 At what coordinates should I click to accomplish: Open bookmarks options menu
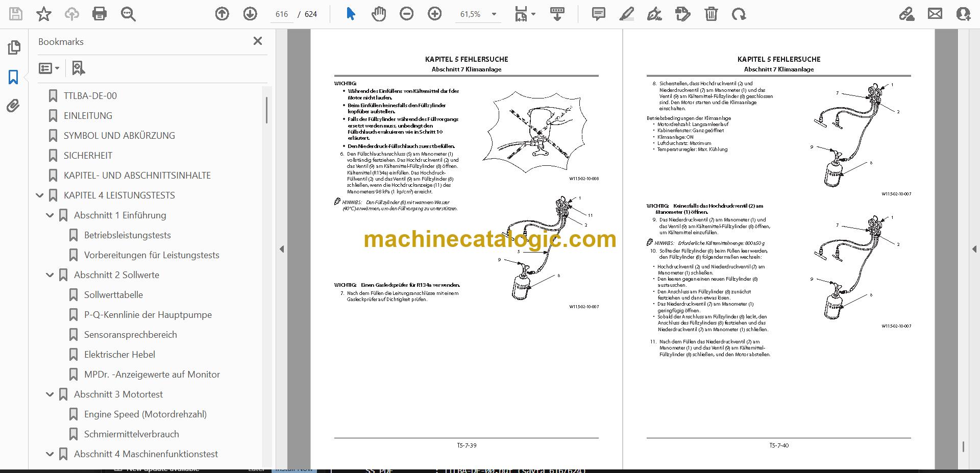click(x=49, y=68)
